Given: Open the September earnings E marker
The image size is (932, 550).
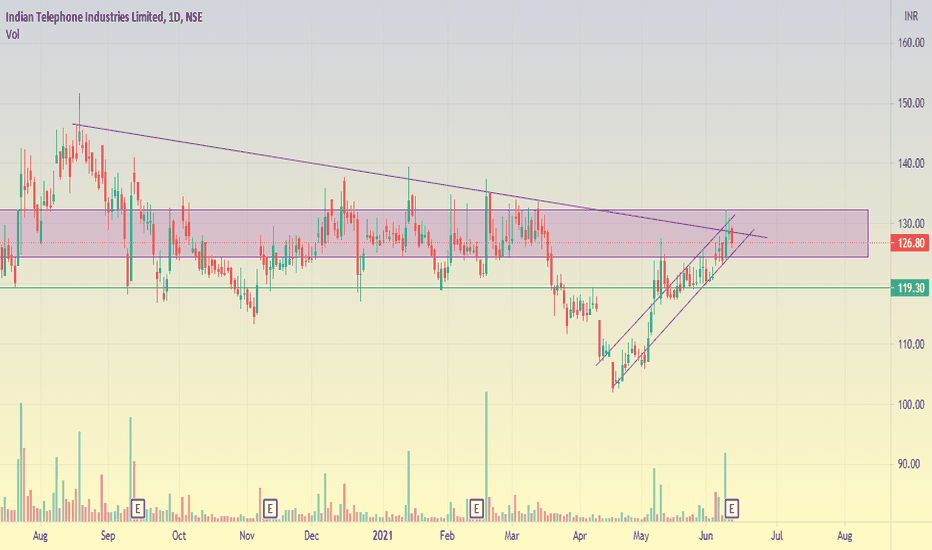Looking at the screenshot, I should [x=137, y=509].
